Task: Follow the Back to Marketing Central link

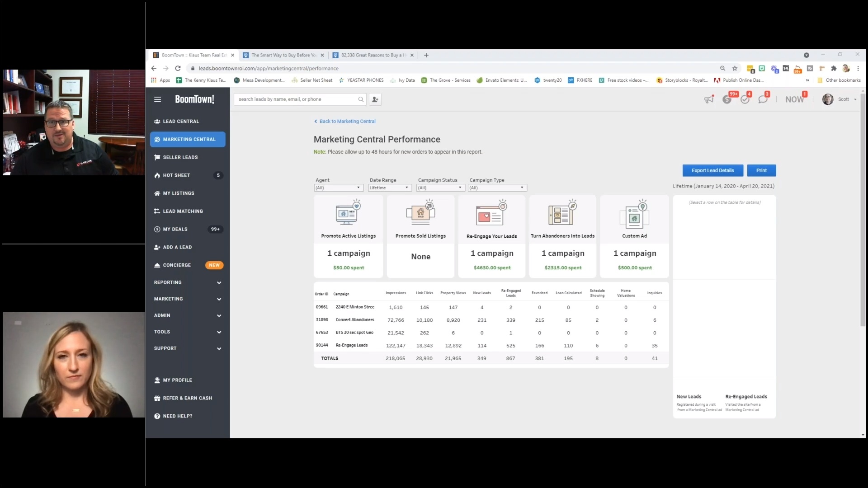Action: [347, 121]
